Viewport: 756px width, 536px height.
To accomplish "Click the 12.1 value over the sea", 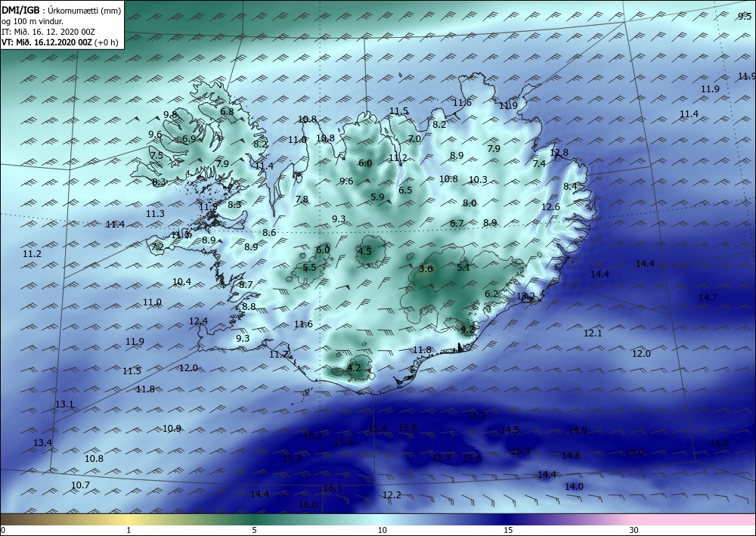I will 593,333.
